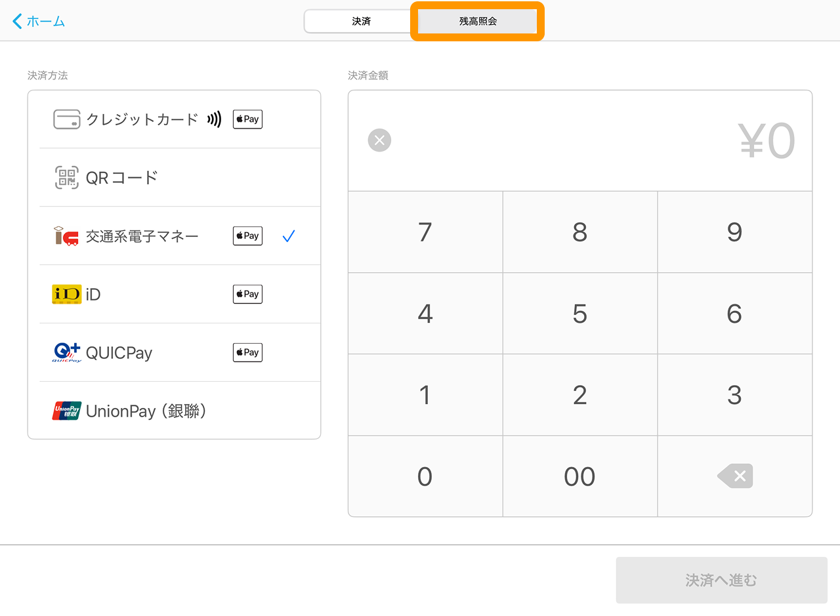Select QRコード payment method

[122, 178]
